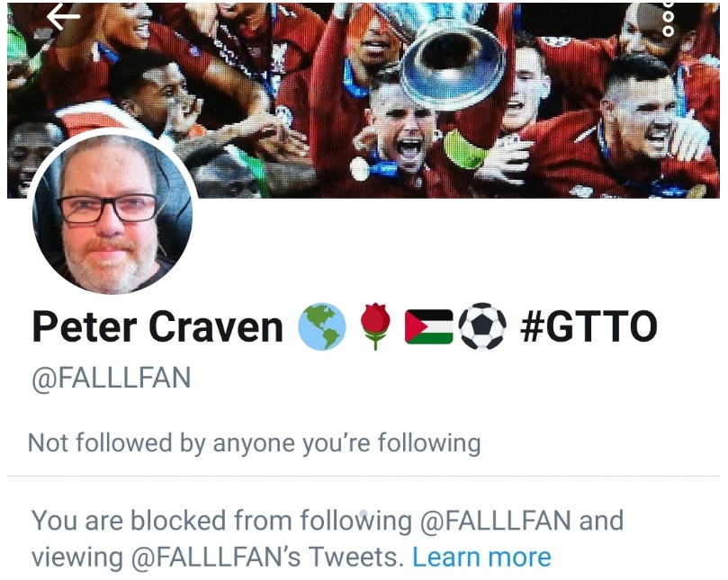Image resolution: width=728 pixels, height=580 pixels.
Task: Click the 'You are blocked from following' text
Action: tap(222, 521)
